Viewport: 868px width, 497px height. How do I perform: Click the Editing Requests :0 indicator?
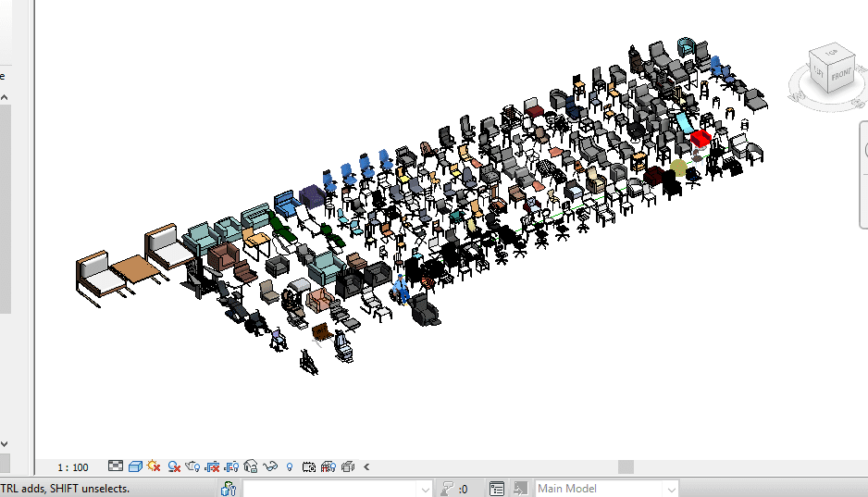pyautogui.click(x=455, y=489)
